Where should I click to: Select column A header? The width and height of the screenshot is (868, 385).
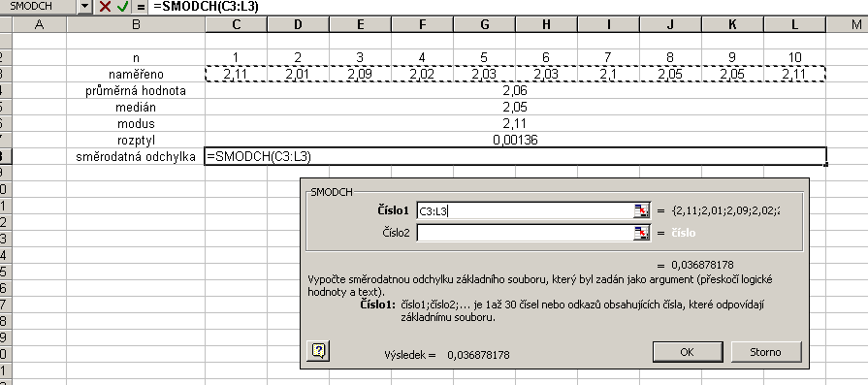point(39,24)
